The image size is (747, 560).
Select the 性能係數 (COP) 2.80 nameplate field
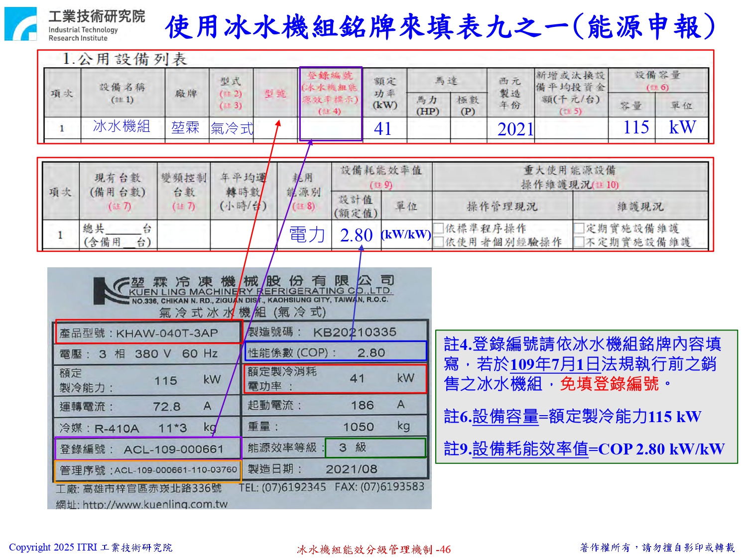(x=336, y=351)
